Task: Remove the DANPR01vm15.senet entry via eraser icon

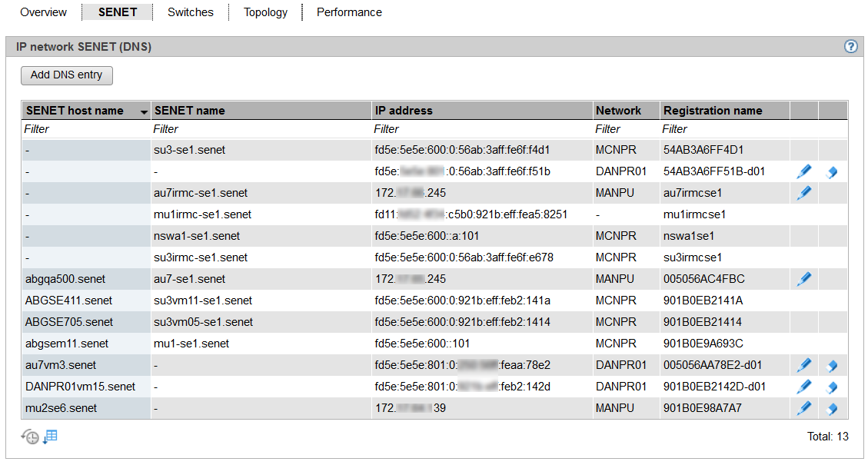Action: coord(832,387)
